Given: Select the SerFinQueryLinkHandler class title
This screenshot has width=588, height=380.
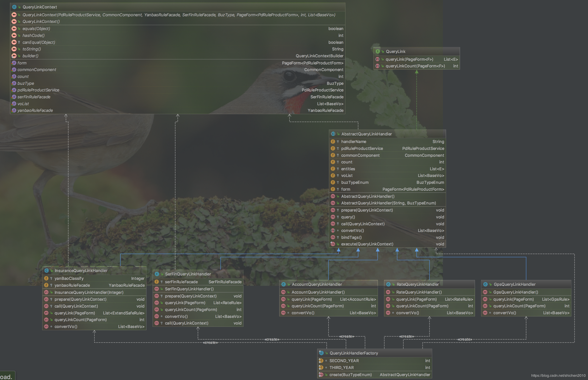Looking at the screenshot, I should pos(188,274).
